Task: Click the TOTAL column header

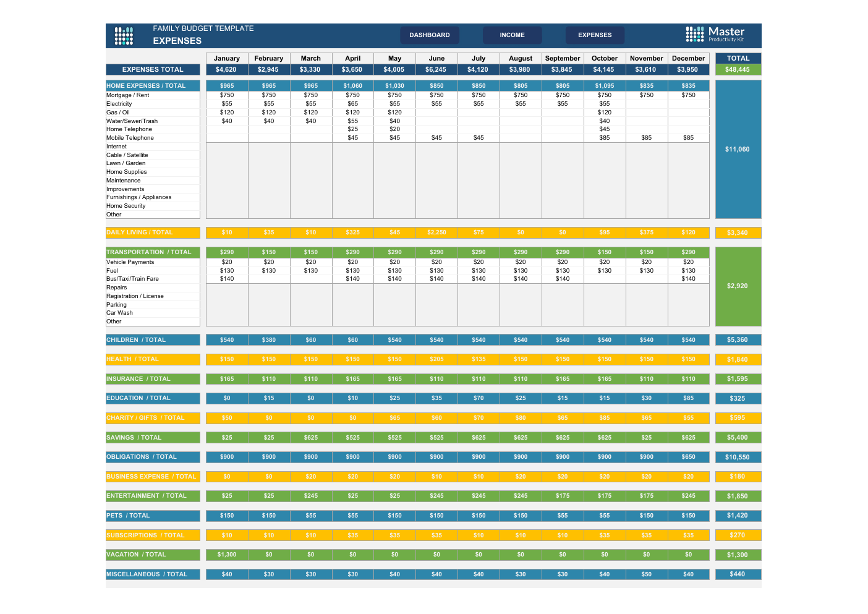Action: pyautogui.click(x=738, y=58)
